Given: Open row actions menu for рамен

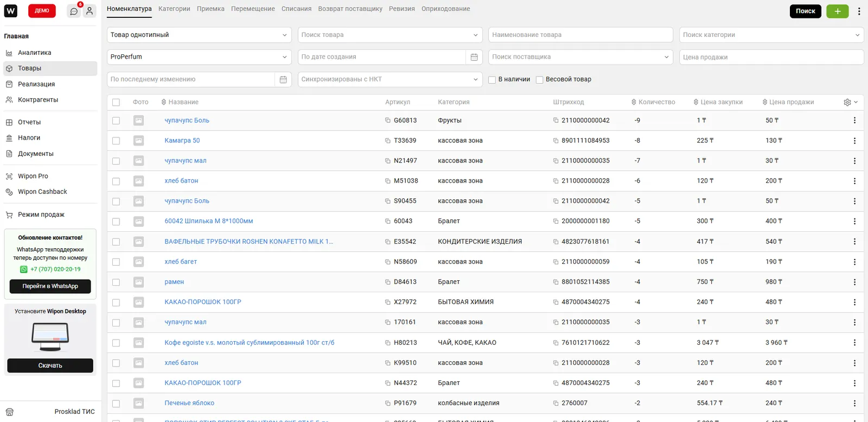Looking at the screenshot, I should pyautogui.click(x=854, y=282).
